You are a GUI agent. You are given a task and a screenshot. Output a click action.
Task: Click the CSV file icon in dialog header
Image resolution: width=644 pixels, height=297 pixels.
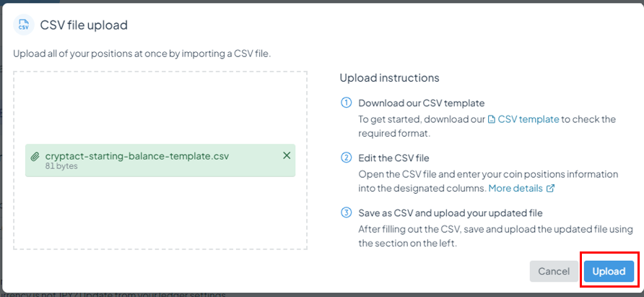[24, 25]
